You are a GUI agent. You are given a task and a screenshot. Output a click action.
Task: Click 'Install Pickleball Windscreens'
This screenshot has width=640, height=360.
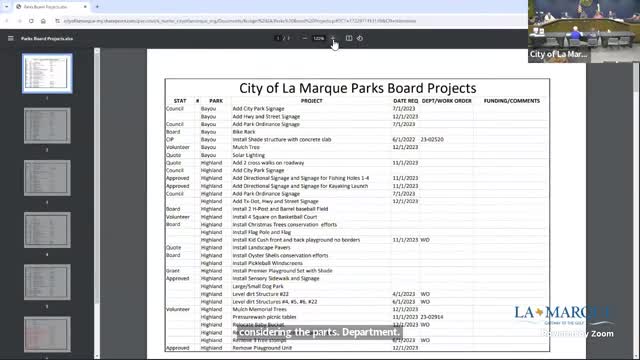[x=268, y=263]
